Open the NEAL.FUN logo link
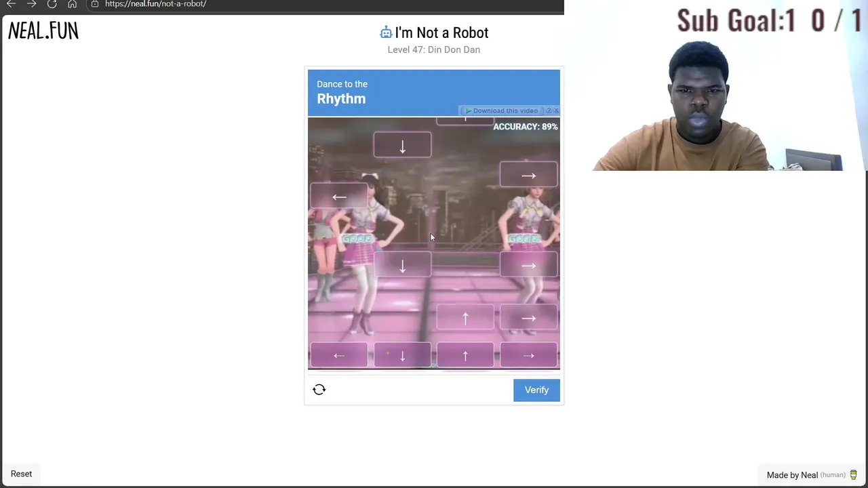868x488 pixels. click(x=43, y=30)
